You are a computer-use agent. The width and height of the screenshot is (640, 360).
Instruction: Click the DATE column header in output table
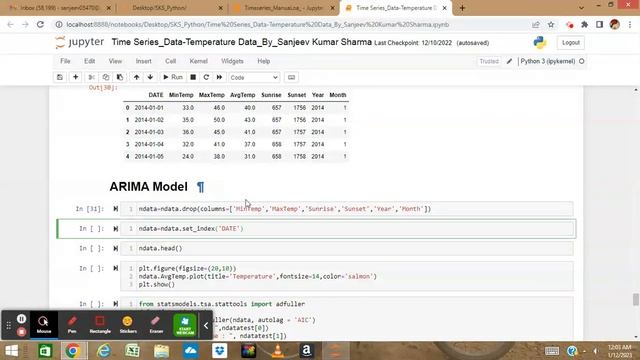156,95
